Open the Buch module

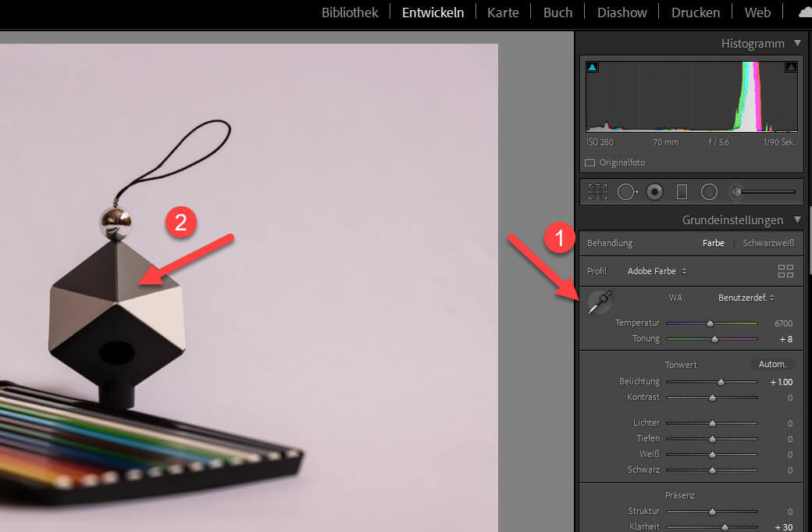(557, 12)
